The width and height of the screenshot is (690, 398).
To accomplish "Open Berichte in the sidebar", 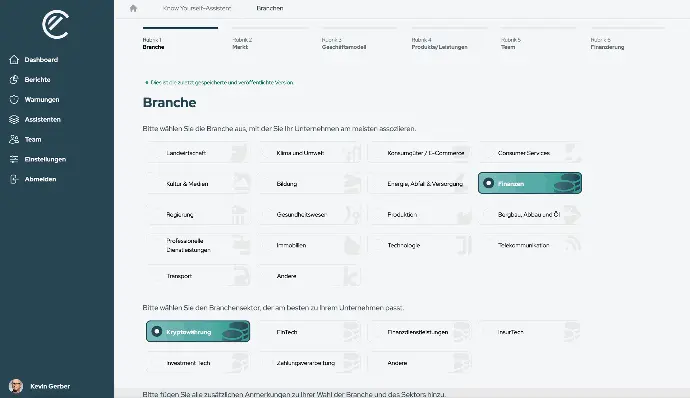I will click(37, 79).
